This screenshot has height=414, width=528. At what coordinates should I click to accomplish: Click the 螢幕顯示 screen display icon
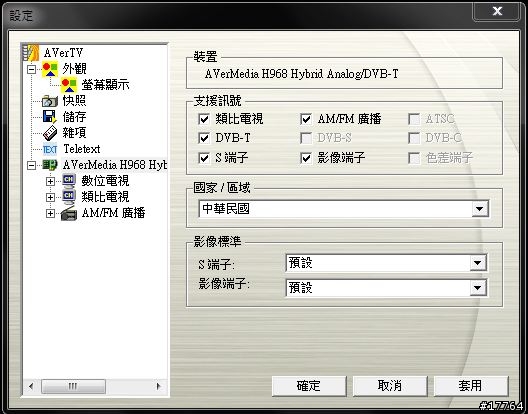click(x=69, y=85)
